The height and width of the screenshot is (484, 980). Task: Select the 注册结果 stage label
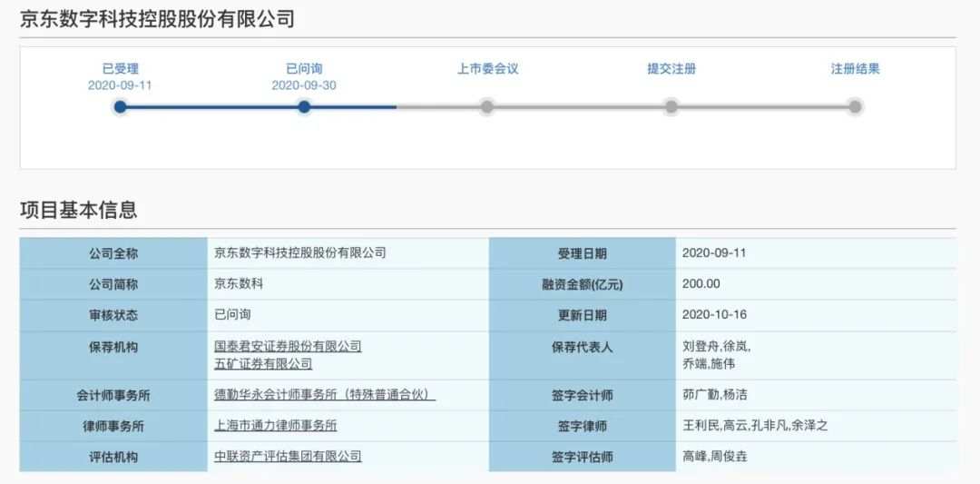click(855, 69)
